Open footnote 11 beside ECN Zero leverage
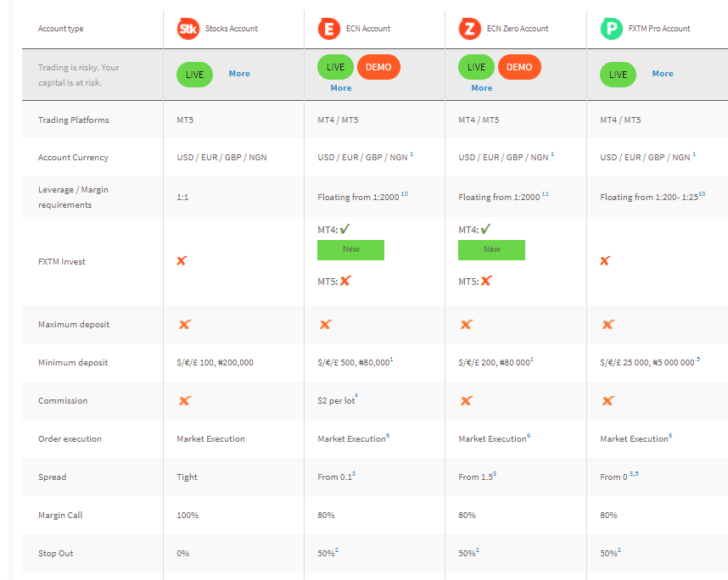The height and width of the screenshot is (580, 728). [545, 194]
